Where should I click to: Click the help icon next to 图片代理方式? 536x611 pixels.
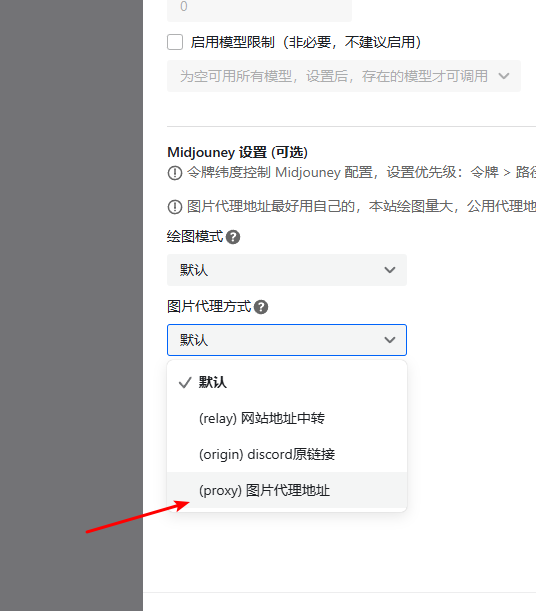pos(261,307)
